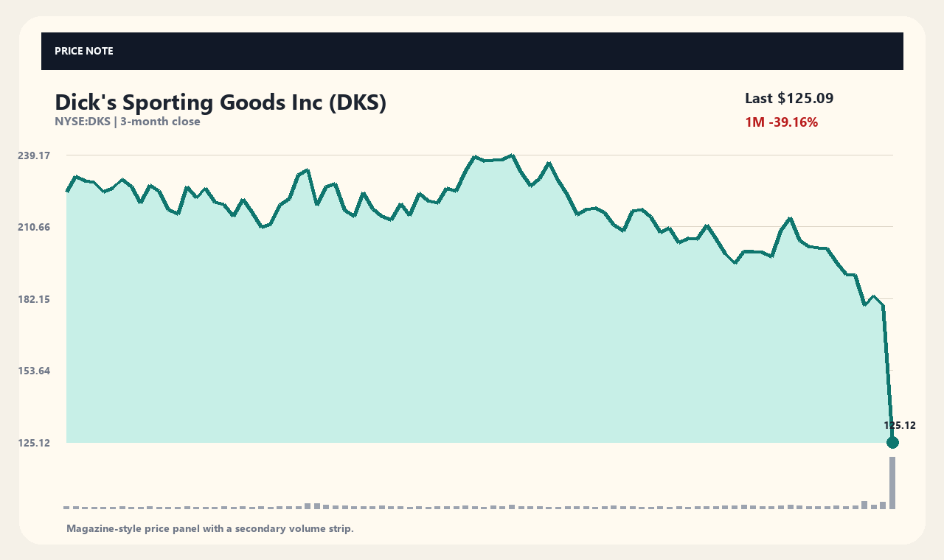The image size is (944, 560).
Task: Click the 125.12 y-axis label
Action: pyautogui.click(x=34, y=443)
